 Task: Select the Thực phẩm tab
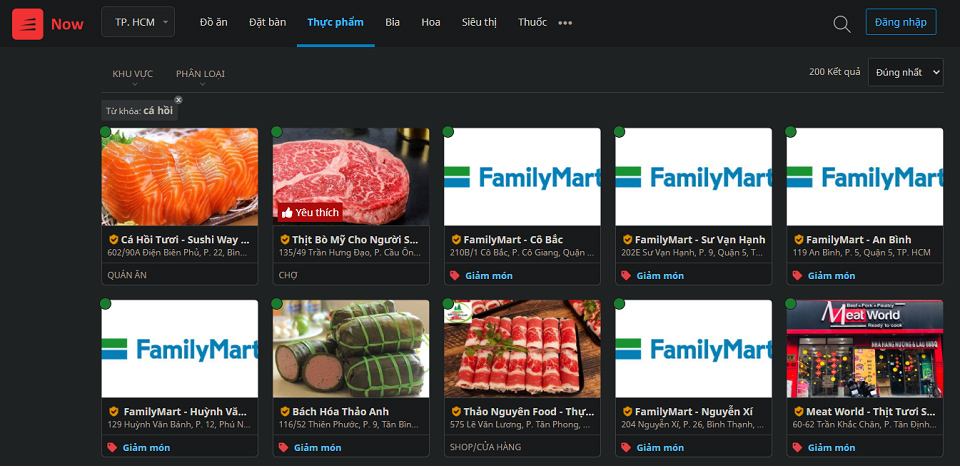pyautogui.click(x=336, y=23)
